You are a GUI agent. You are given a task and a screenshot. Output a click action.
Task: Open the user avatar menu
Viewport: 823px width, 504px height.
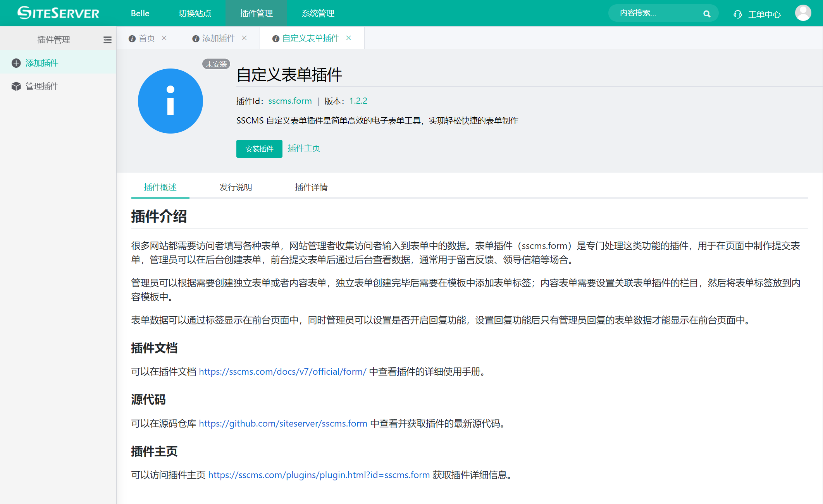pos(803,13)
